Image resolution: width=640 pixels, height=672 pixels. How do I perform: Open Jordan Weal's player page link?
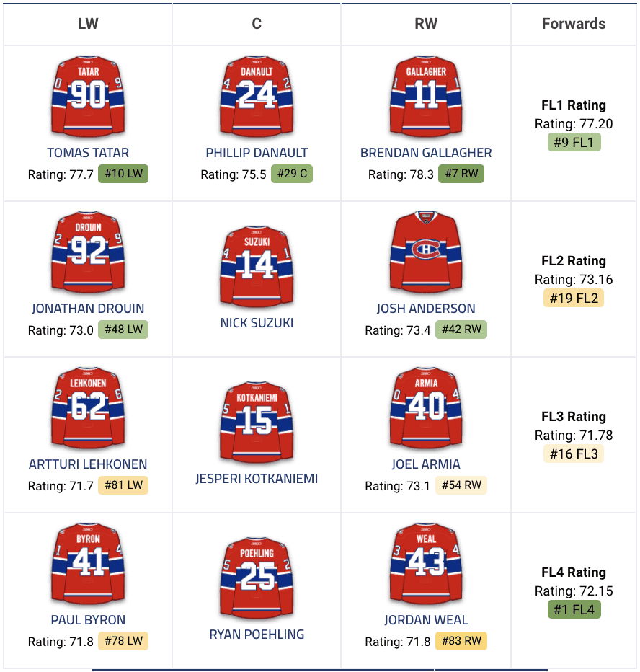pyautogui.click(x=426, y=620)
